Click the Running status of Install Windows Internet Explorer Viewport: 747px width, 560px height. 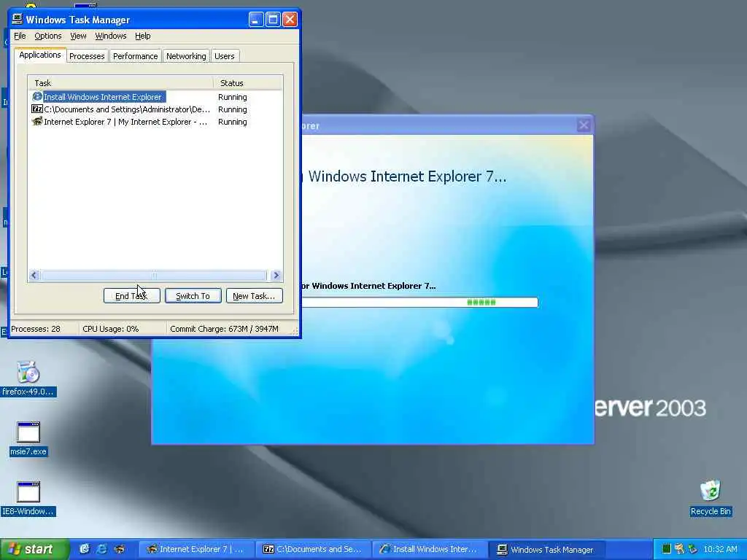(233, 97)
